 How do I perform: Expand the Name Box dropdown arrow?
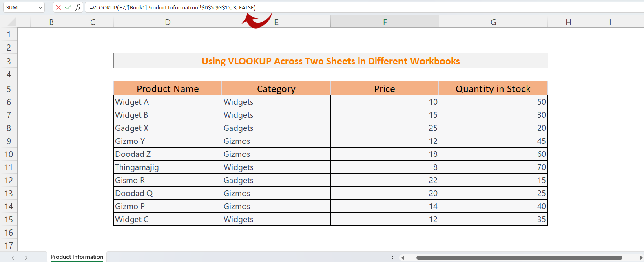tap(40, 7)
